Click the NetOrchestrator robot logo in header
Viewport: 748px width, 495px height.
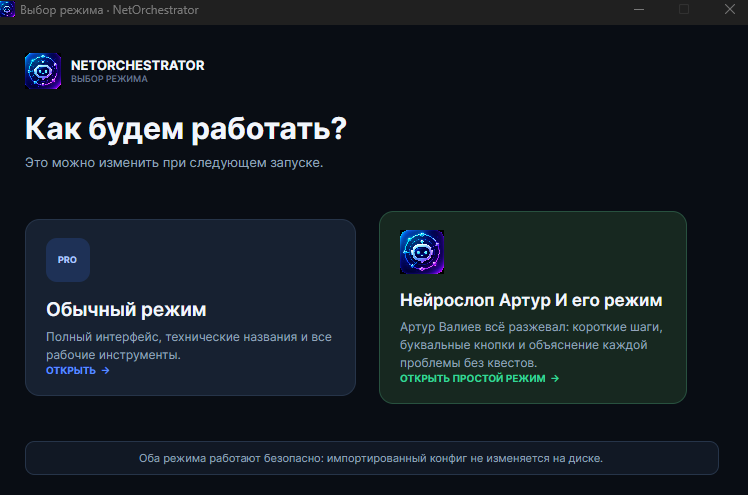coord(43,71)
